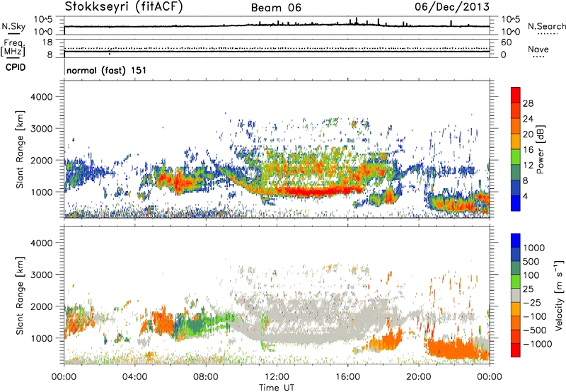Click the 8 tick on power colorbar
Image resolution: width=566 pixels, height=392 pixels.
tap(525, 181)
